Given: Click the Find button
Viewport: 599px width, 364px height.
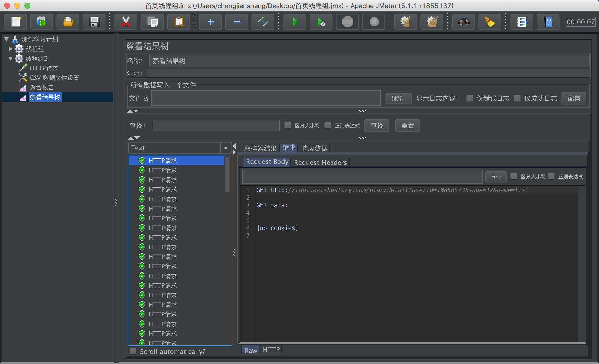Looking at the screenshot, I should (496, 177).
